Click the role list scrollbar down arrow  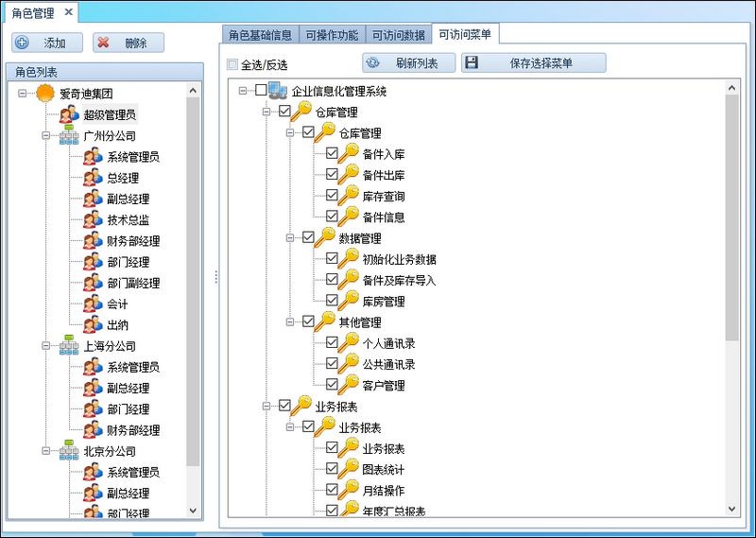click(193, 510)
